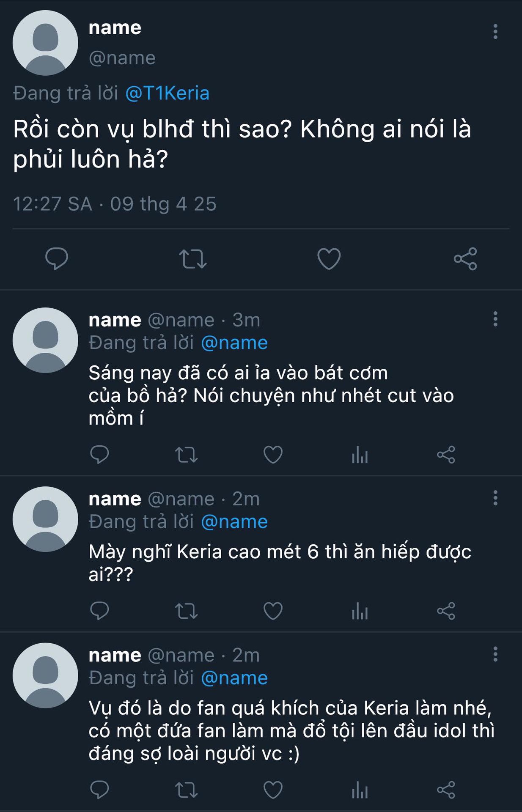Open the main tweet author's profile picture
Screen dimensions: 522x812
[x=45, y=43]
